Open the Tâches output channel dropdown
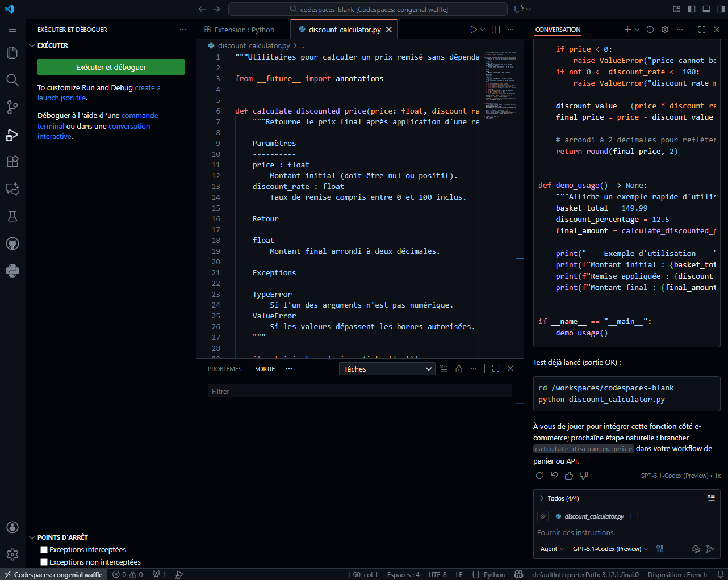 [387, 368]
